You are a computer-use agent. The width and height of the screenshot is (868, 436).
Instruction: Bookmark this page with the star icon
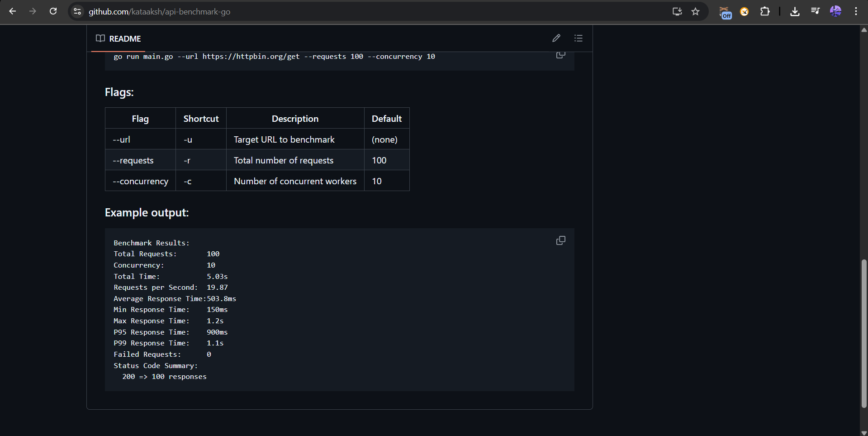pyautogui.click(x=695, y=11)
